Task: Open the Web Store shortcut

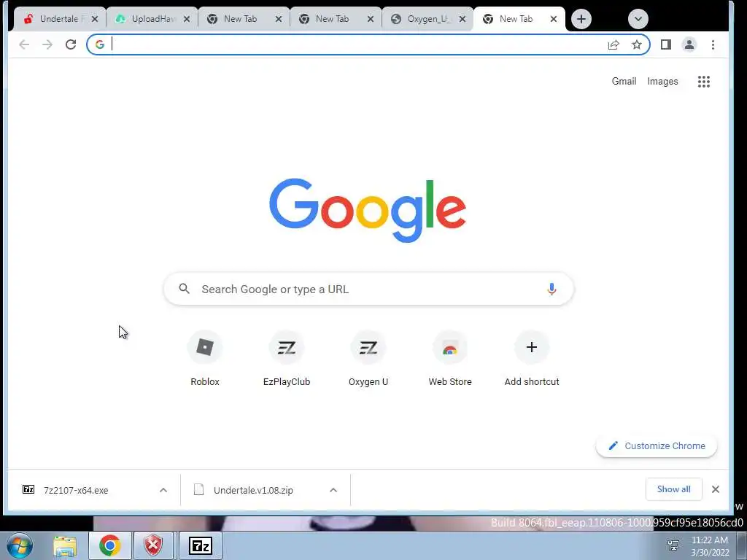Action: [x=450, y=359]
